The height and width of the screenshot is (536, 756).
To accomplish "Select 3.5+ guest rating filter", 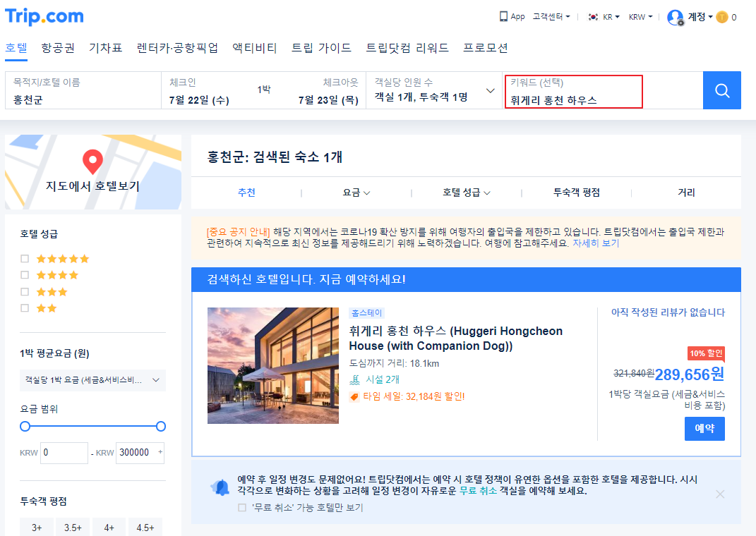I will coord(73,528).
